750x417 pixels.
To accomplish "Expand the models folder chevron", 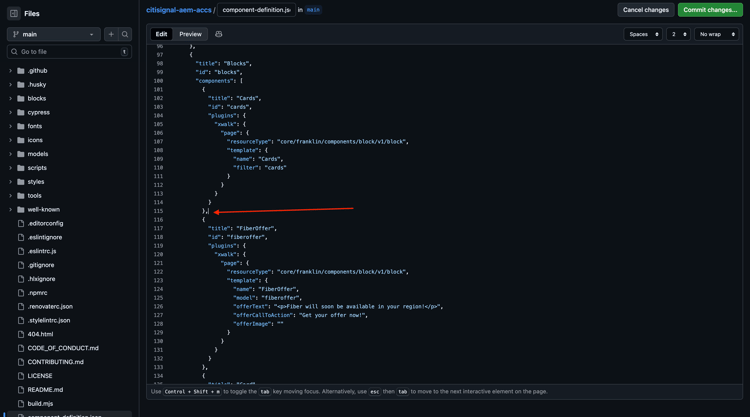I will tap(11, 154).
